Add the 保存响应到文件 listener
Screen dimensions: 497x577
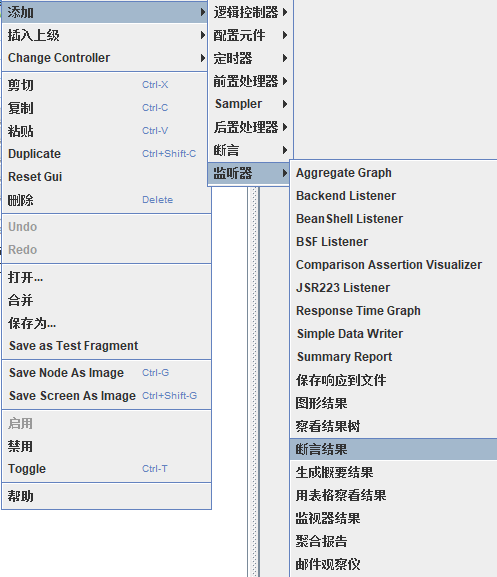(394, 380)
